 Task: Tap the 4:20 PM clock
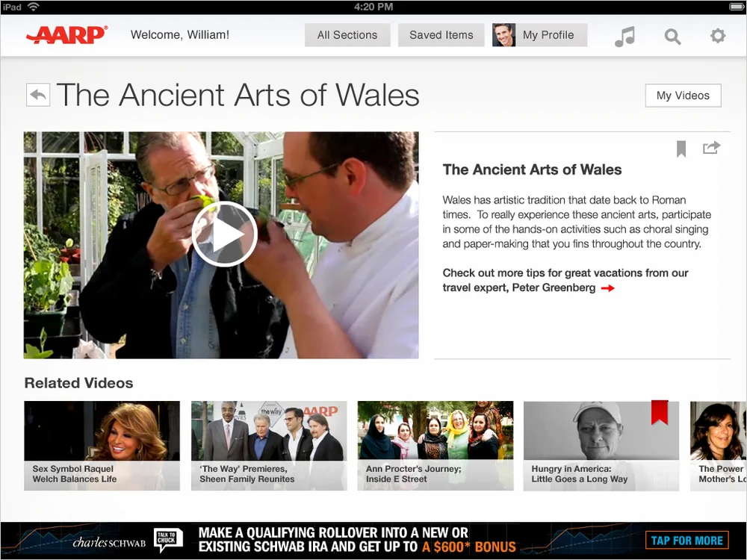tap(373, 7)
